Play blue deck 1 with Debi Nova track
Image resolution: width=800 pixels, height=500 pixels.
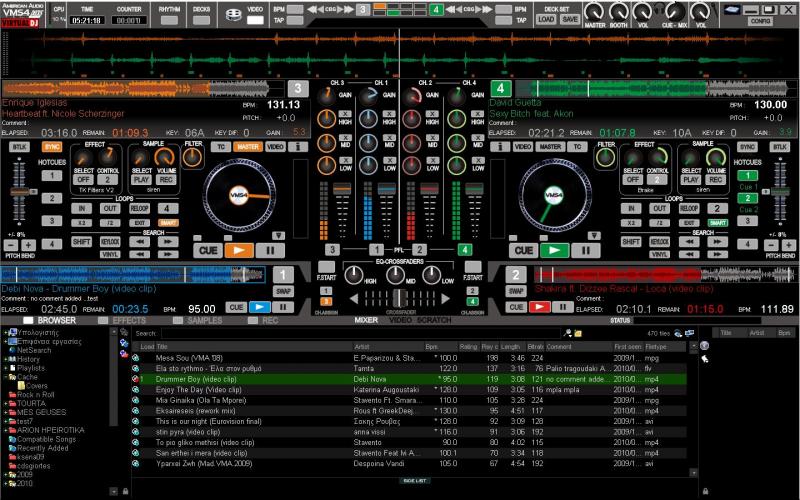click(260, 307)
